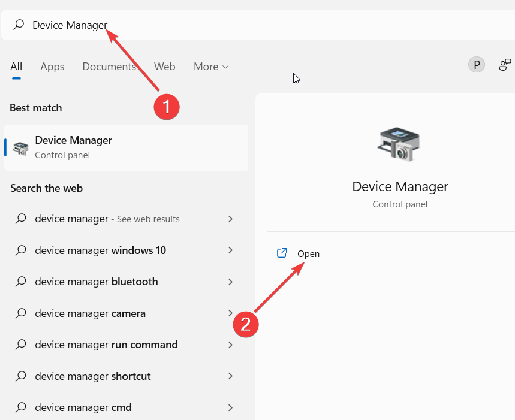515x420 pixels.
Task: Click the P account avatar
Action: point(476,64)
